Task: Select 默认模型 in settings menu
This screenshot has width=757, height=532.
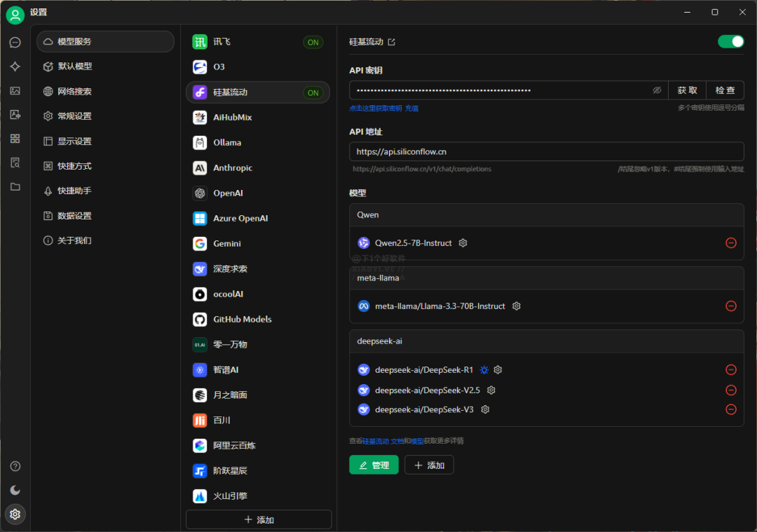Action: click(105, 66)
